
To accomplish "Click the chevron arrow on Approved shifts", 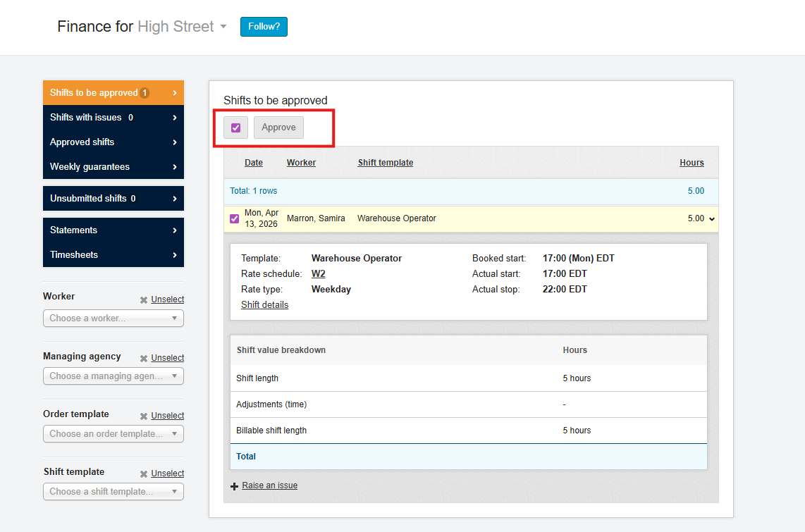I will coord(175,142).
